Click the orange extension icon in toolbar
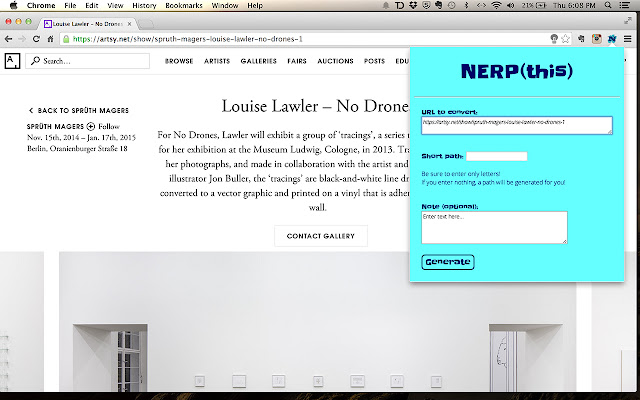Image resolution: width=640 pixels, height=400 pixels. [597, 39]
